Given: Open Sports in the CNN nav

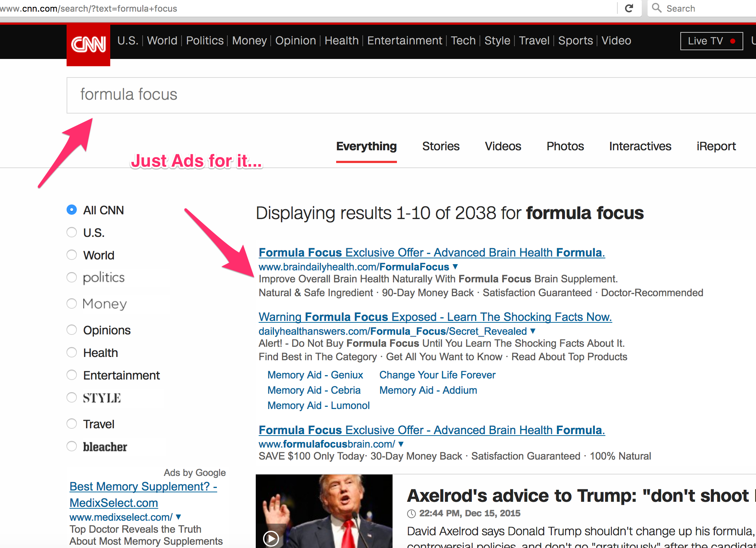Looking at the screenshot, I should [x=576, y=40].
